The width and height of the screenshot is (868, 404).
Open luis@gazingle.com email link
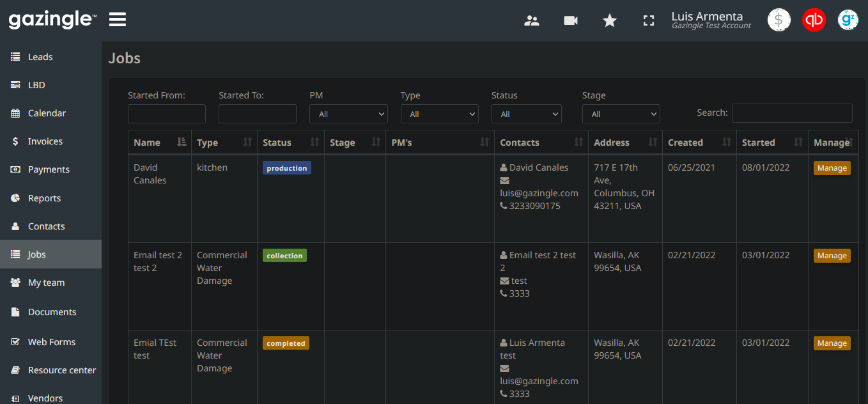click(x=539, y=192)
